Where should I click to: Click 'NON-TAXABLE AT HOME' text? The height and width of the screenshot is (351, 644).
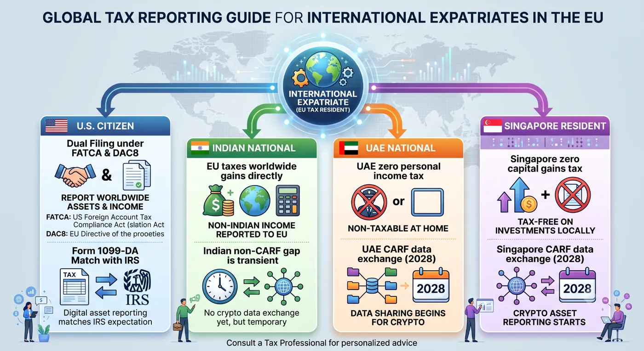(398, 228)
